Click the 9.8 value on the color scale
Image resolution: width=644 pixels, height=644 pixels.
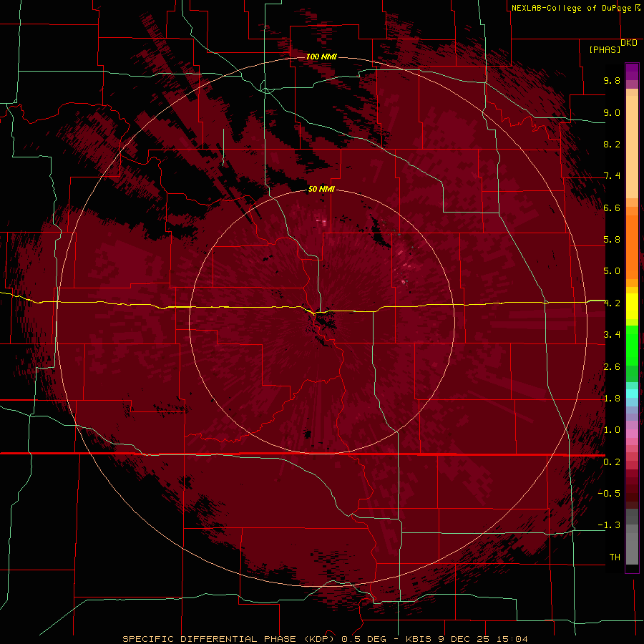pyautogui.click(x=612, y=80)
